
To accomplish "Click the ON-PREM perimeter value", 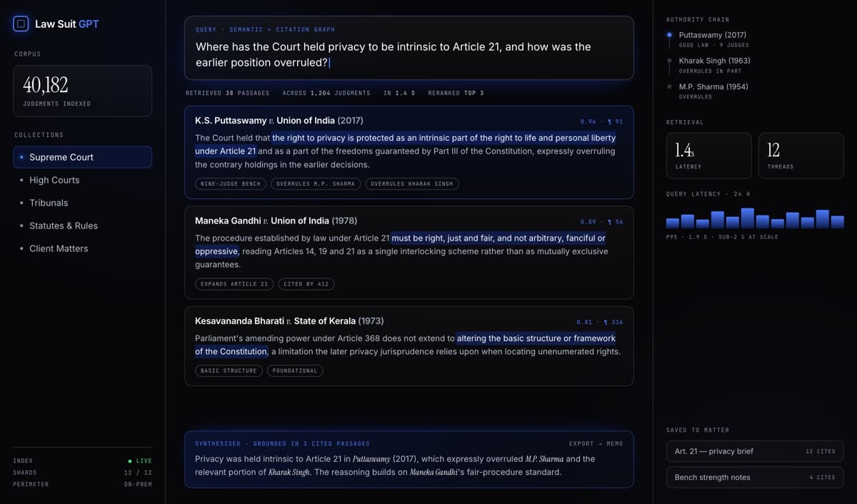I will 138,484.
